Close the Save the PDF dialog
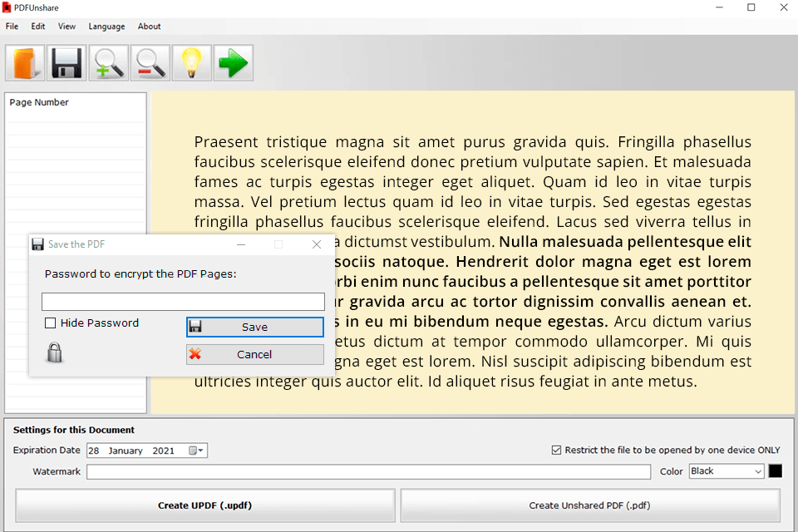Image resolution: width=798 pixels, height=532 pixels. pyautogui.click(x=317, y=244)
